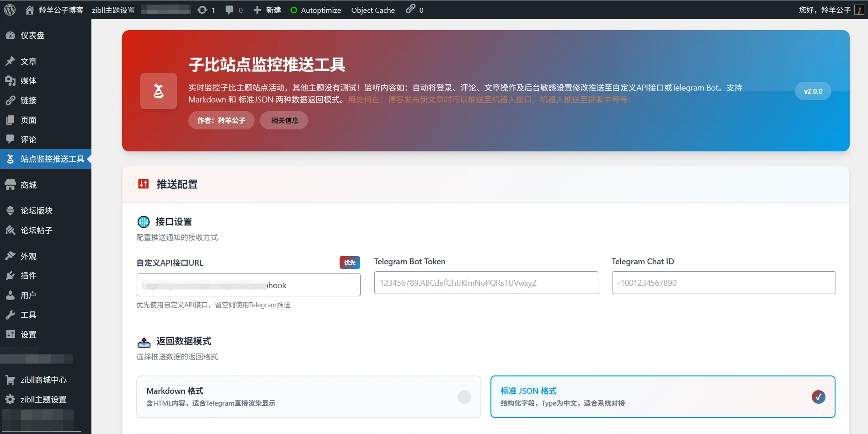This screenshot has width=868, height=434.
Task: Click the plugin logo icon in banner
Action: 158,91
